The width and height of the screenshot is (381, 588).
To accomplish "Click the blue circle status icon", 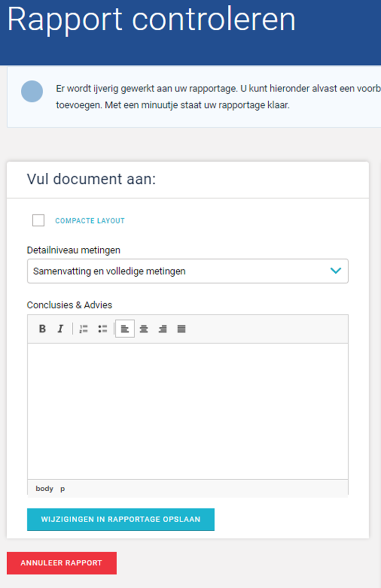I will tap(32, 91).
